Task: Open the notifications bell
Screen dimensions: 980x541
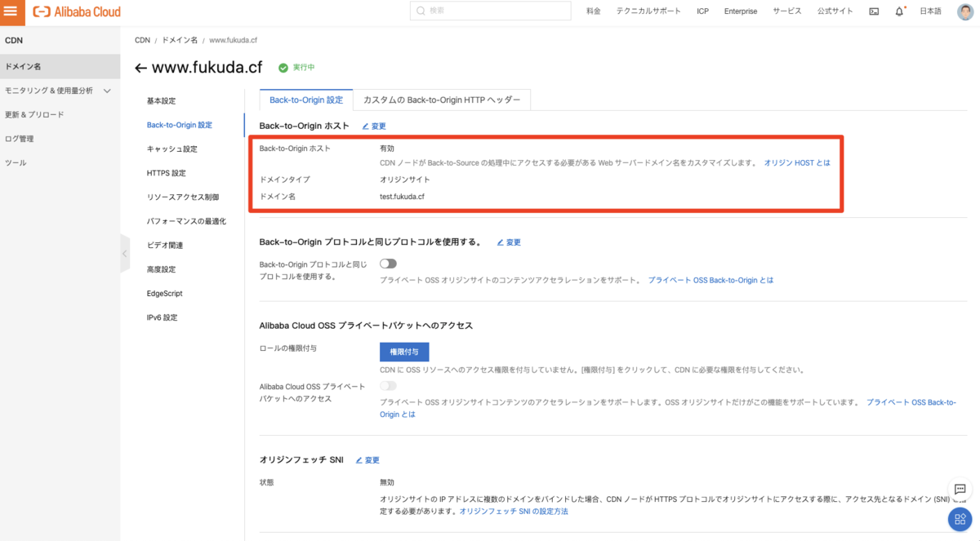Action: (899, 11)
